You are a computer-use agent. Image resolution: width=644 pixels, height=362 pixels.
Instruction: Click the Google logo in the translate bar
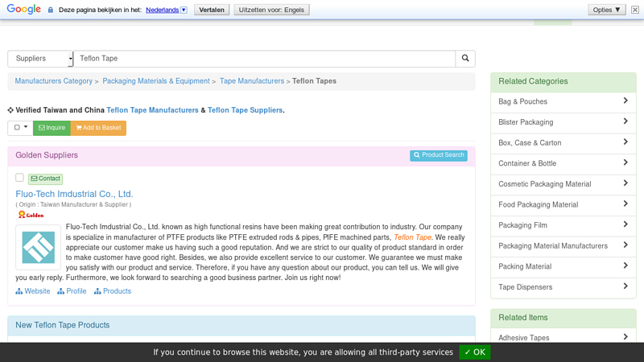pos(24,9)
